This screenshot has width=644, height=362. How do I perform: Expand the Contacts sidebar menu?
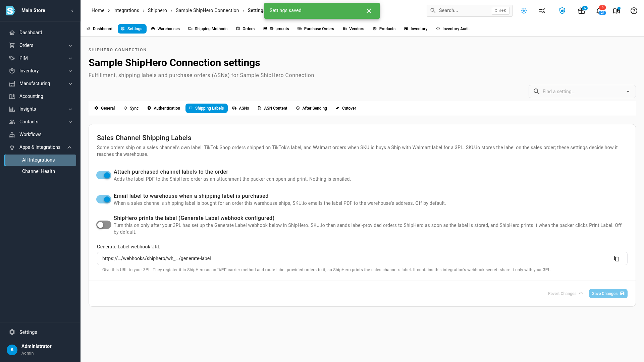click(40, 122)
